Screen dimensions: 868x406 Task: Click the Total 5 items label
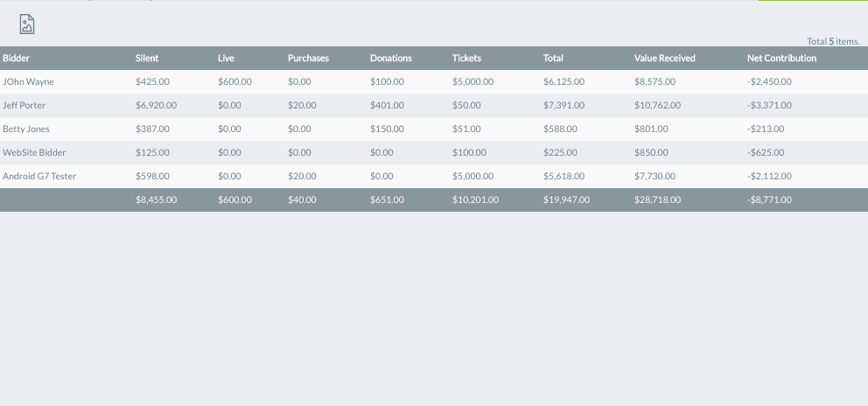[832, 41]
